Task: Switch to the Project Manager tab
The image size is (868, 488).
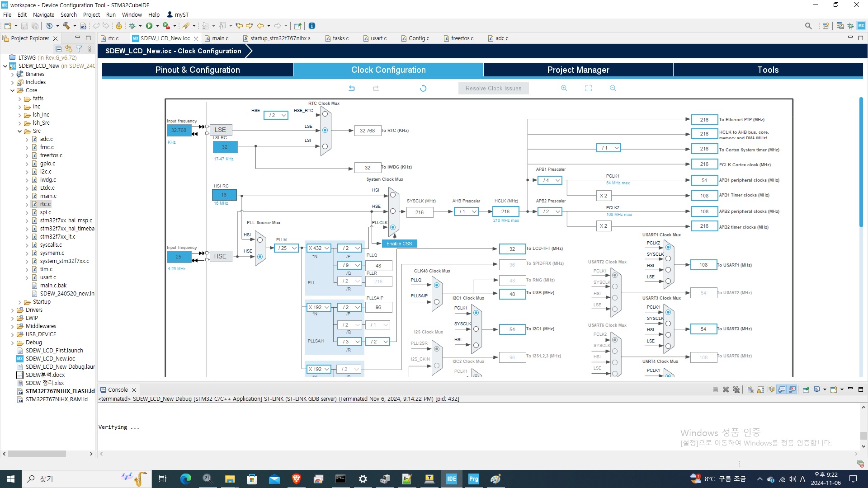Action: click(578, 70)
